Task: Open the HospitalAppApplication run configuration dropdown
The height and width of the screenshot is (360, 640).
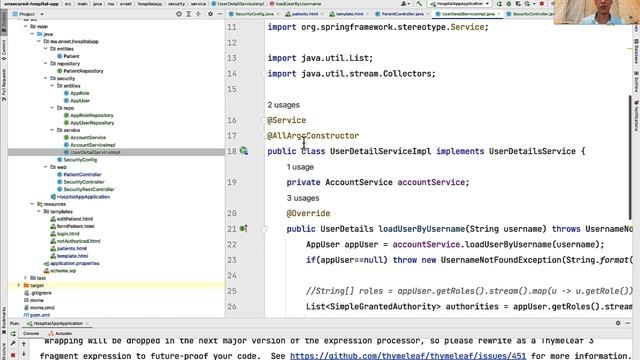Action: 459,4
